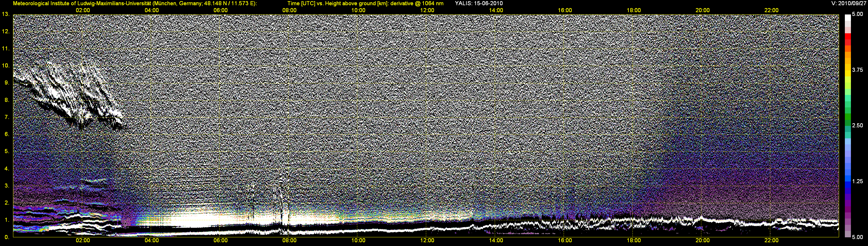
Task: Click the 4. km height axis label
Action: click(7, 168)
